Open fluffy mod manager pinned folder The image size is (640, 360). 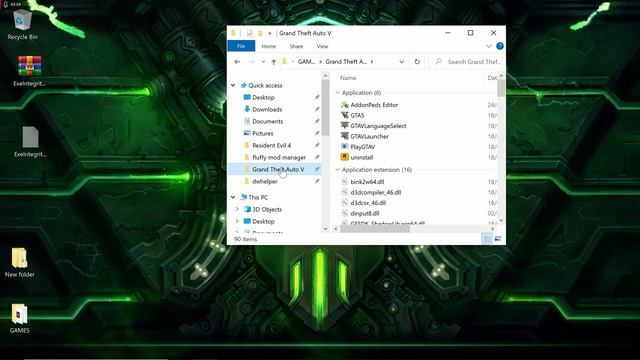[279, 157]
